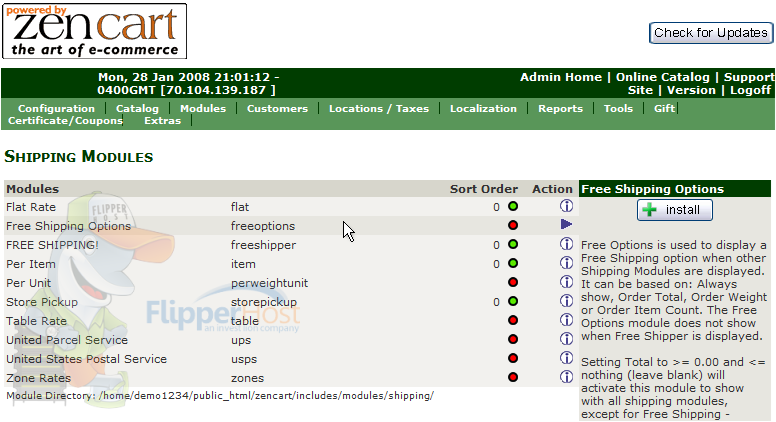Screen dimensions: 776x422
Task: Click the Zen Cart logo
Action: coord(95,31)
